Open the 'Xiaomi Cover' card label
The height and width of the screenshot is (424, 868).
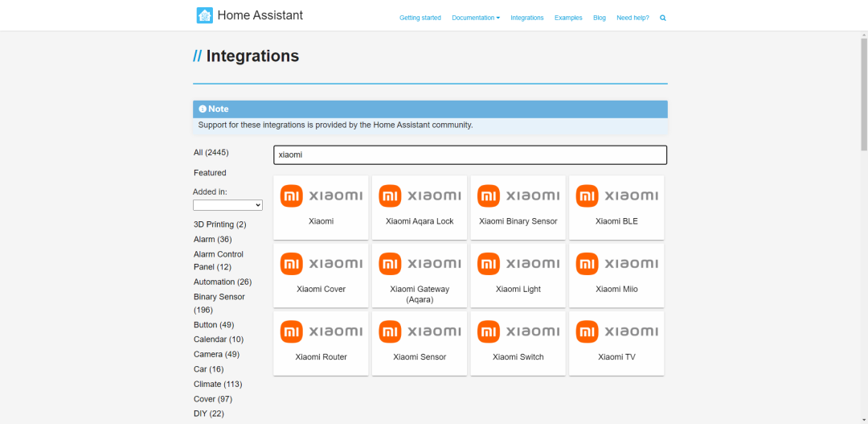pos(321,290)
